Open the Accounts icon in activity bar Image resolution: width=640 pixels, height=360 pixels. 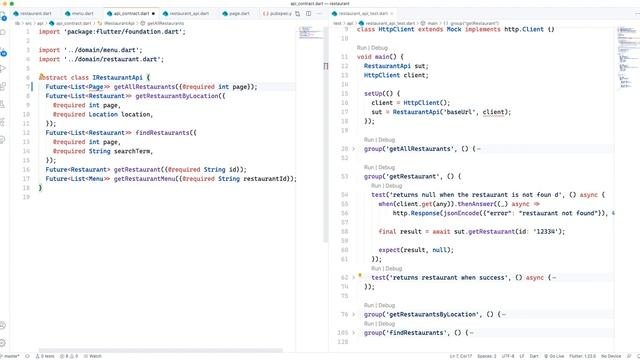tap(3, 325)
